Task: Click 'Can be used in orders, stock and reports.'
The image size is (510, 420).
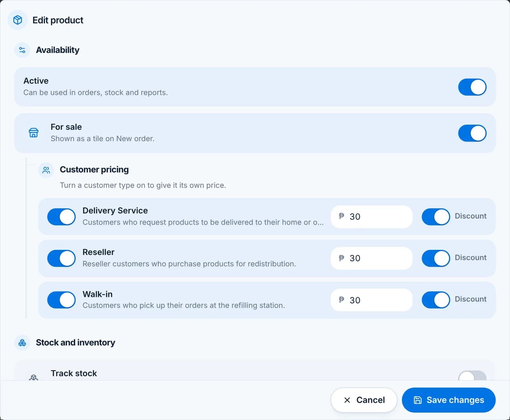Action: click(x=96, y=92)
